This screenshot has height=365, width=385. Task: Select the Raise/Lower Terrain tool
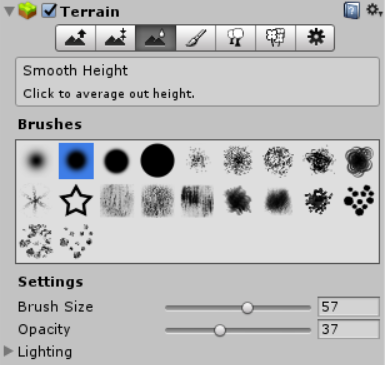point(76,37)
